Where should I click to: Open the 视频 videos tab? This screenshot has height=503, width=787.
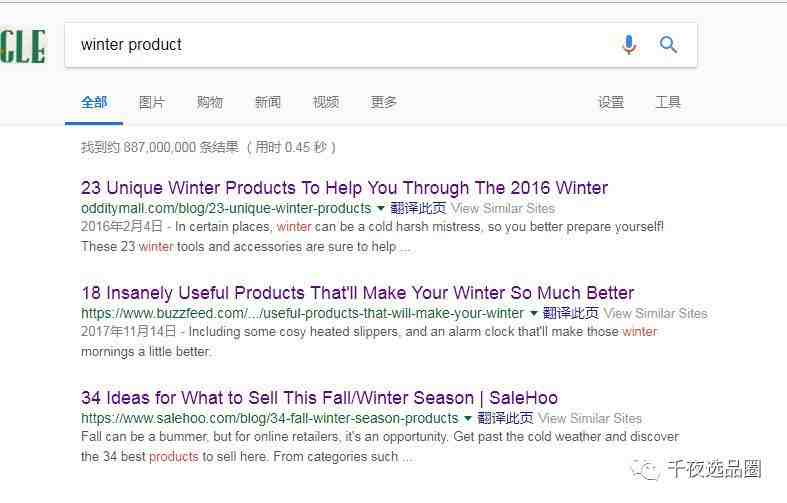coord(326,102)
